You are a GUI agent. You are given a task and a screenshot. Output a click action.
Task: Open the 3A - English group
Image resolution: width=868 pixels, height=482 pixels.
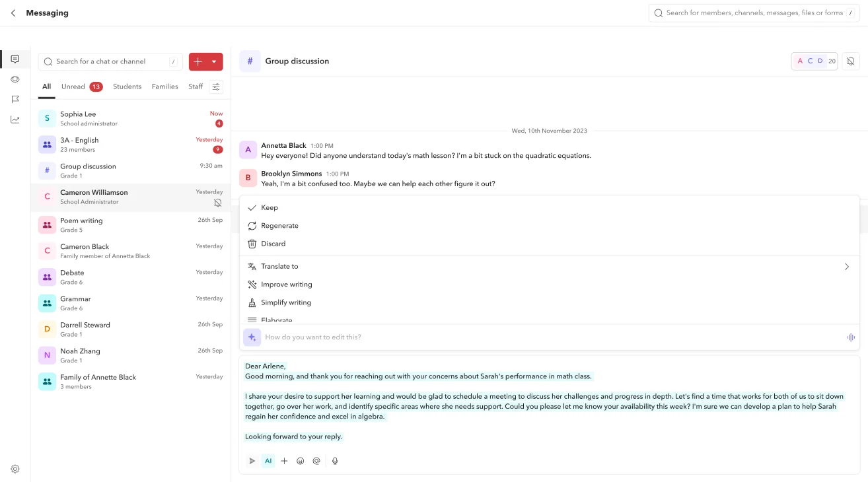131,145
